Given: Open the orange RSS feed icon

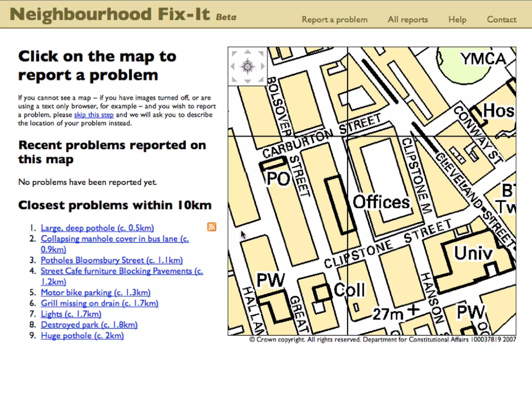Looking at the screenshot, I should 211,227.
